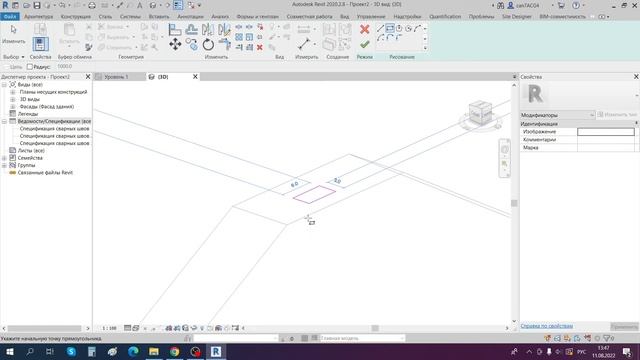Switch to the Архитектура ribbon tab
Screen dimensions: 640x360
[38, 17]
